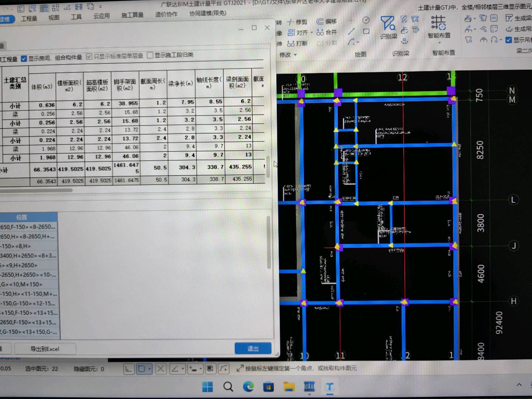Toggle the 显示吊筋 checkbox in ribbon
532x399 pixels.
click(x=509, y=40)
